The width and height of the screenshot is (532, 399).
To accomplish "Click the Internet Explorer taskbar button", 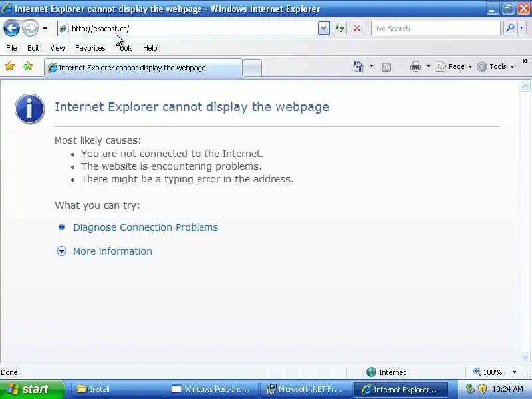I will pyautogui.click(x=401, y=390).
